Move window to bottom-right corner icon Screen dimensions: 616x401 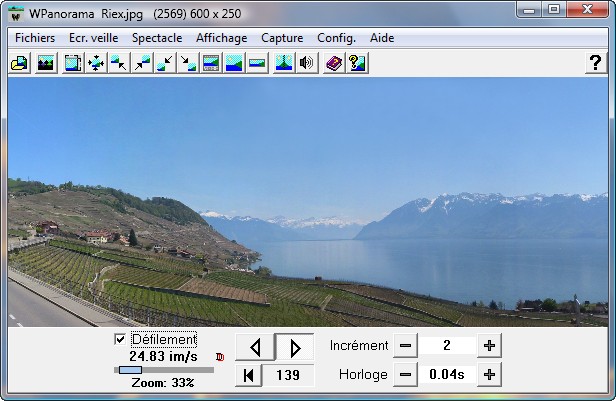point(188,63)
